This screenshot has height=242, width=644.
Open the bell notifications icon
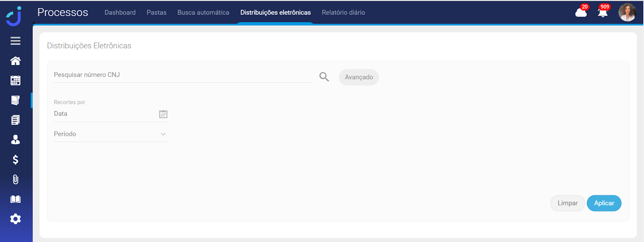click(603, 12)
